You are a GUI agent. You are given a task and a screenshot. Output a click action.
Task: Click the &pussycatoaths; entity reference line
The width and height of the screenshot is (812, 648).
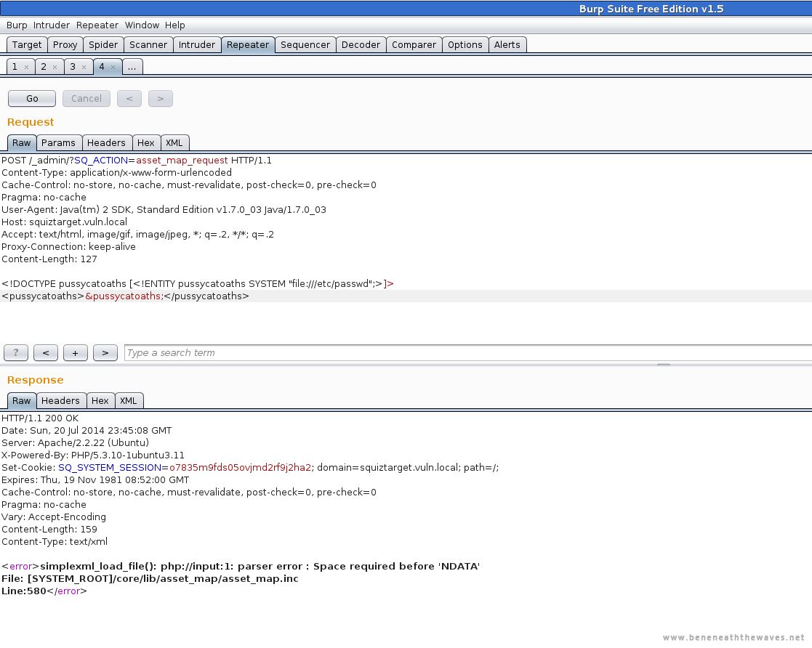[x=125, y=296]
